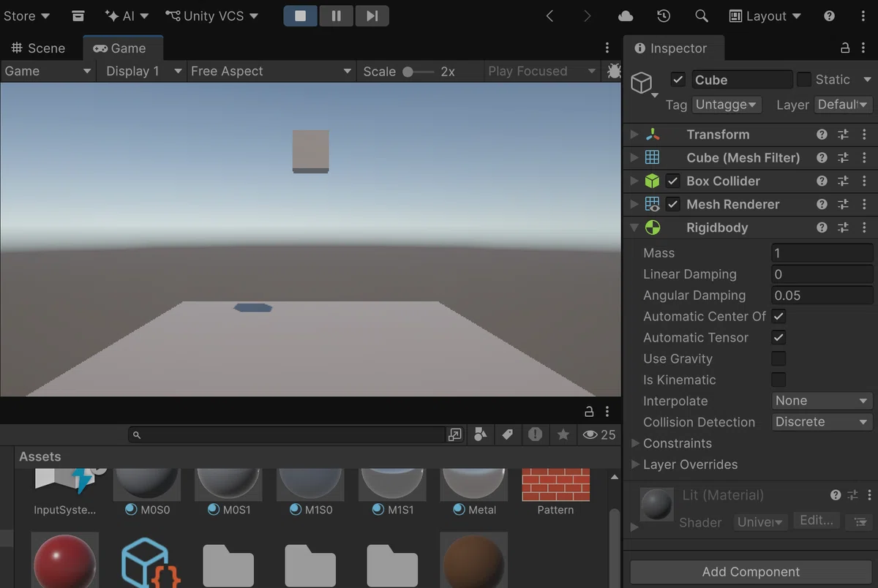Toggle the Cube active checkbox
This screenshot has width=878, height=588.
click(x=678, y=80)
